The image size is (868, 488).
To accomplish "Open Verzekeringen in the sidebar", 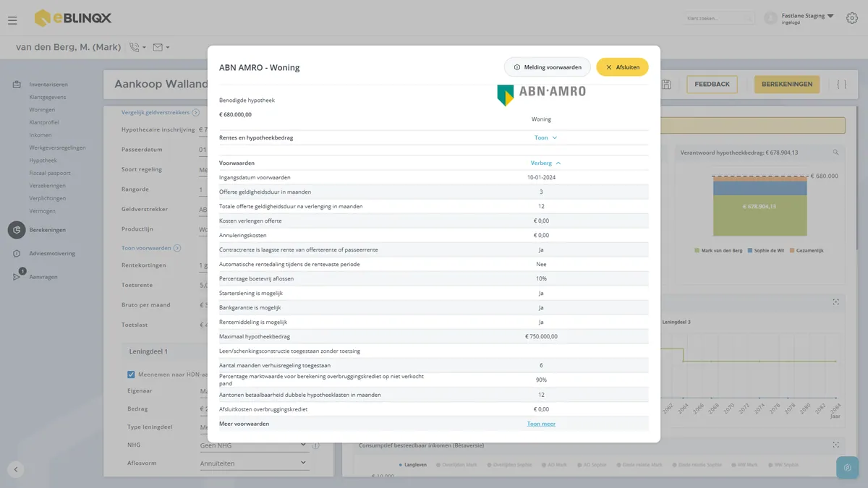I will pyautogui.click(x=48, y=186).
